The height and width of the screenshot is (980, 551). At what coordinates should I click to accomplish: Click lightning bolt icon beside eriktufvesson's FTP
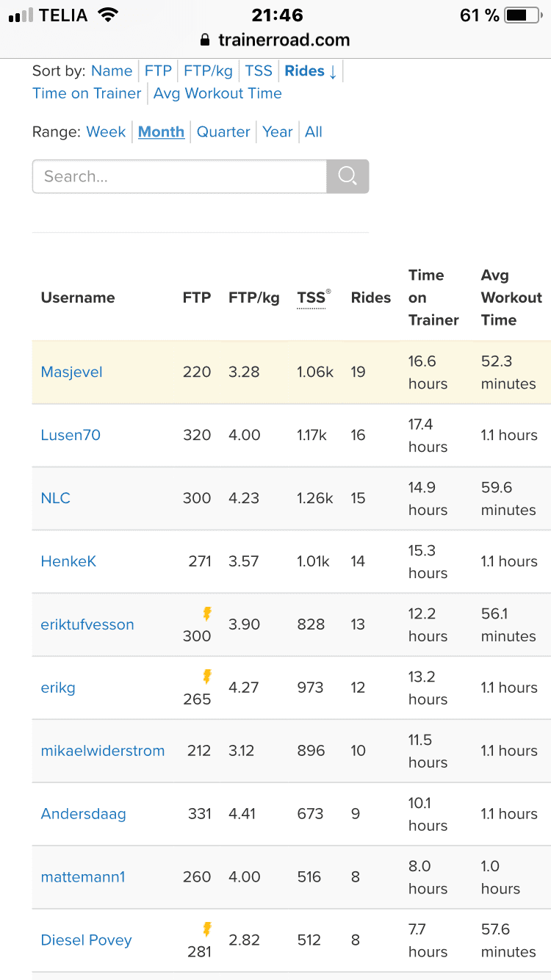(207, 613)
